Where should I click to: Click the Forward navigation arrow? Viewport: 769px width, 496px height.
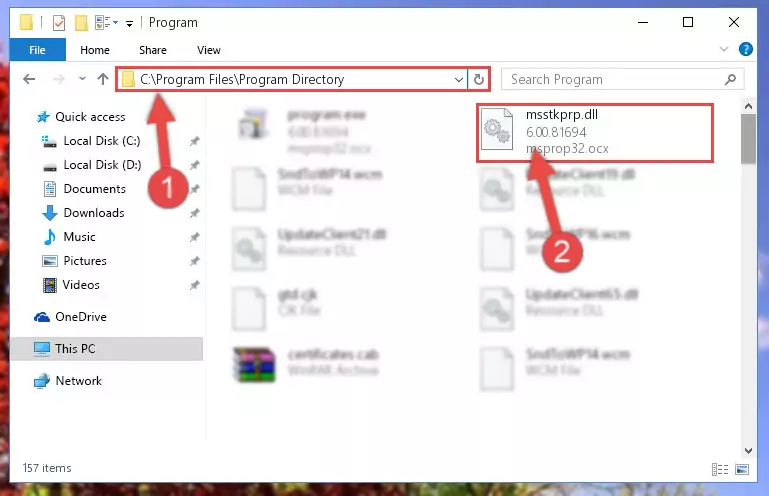click(58, 79)
